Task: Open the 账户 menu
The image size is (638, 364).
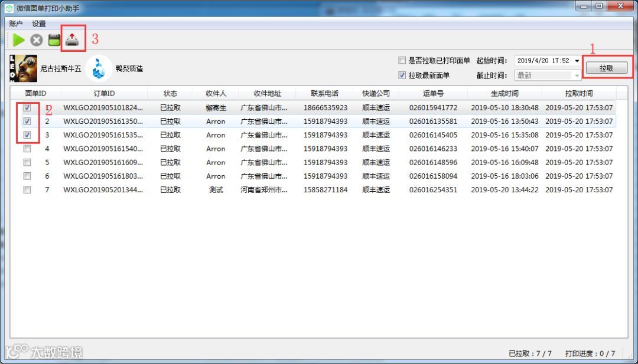Action: pyautogui.click(x=16, y=24)
